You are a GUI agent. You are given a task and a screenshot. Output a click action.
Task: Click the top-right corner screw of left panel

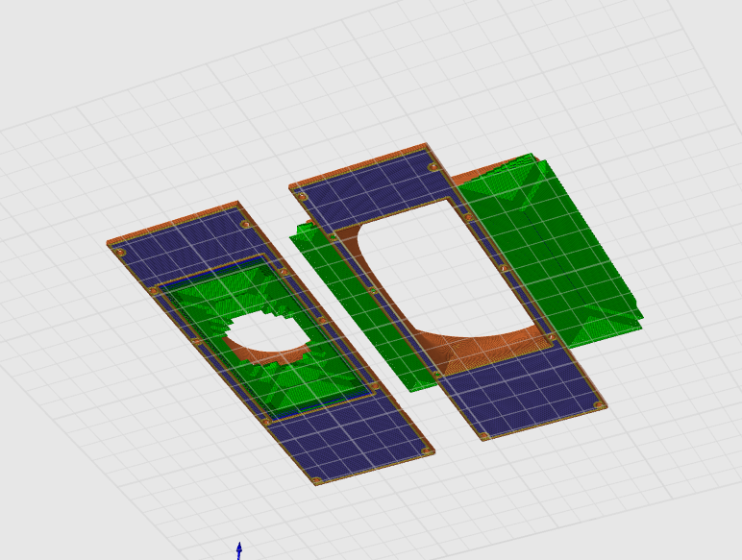[244, 223]
